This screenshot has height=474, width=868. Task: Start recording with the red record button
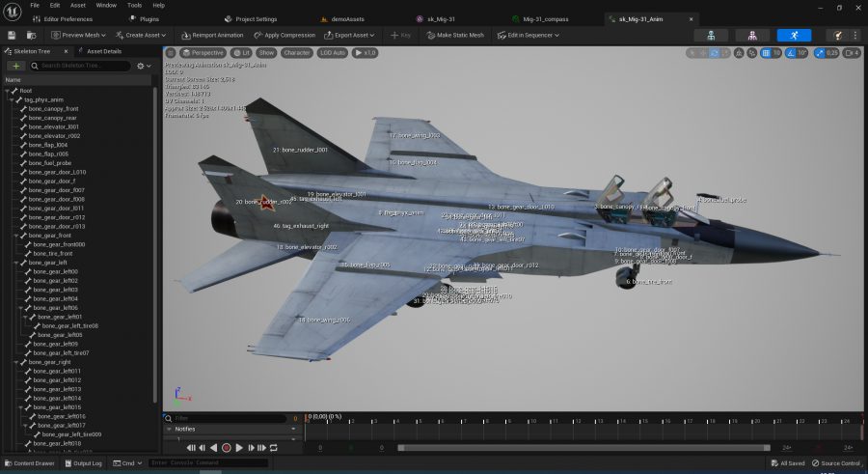[x=226, y=448]
